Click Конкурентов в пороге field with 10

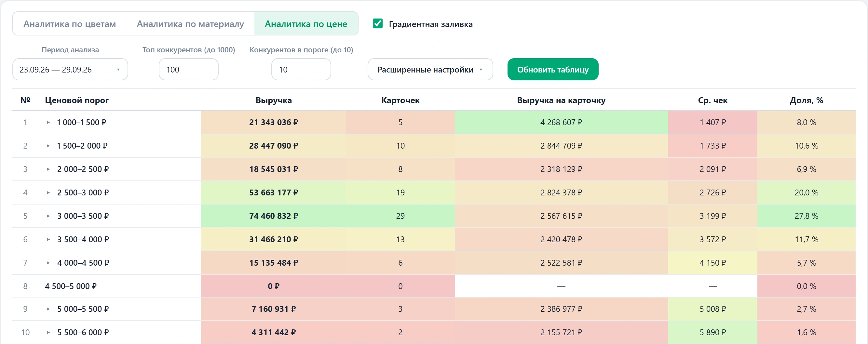pyautogui.click(x=301, y=70)
